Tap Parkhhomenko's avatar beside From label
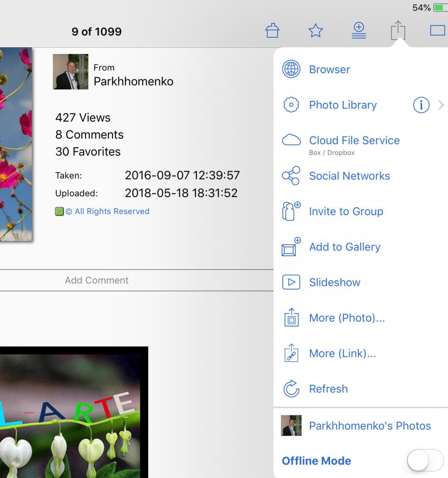The image size is (448, 478). pos(71,72)
